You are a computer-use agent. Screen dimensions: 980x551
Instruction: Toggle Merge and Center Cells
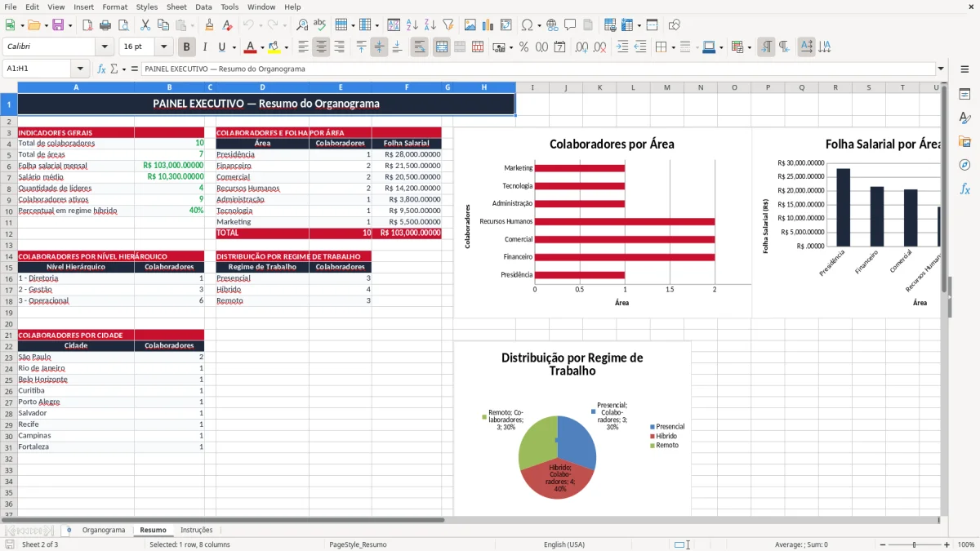[x=441, y=47]
